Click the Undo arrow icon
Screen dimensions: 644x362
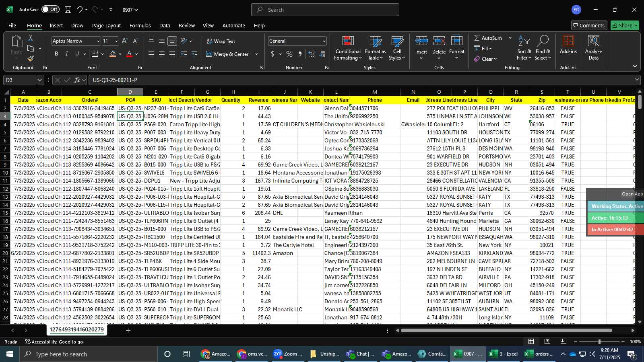(x=80, y=10)
